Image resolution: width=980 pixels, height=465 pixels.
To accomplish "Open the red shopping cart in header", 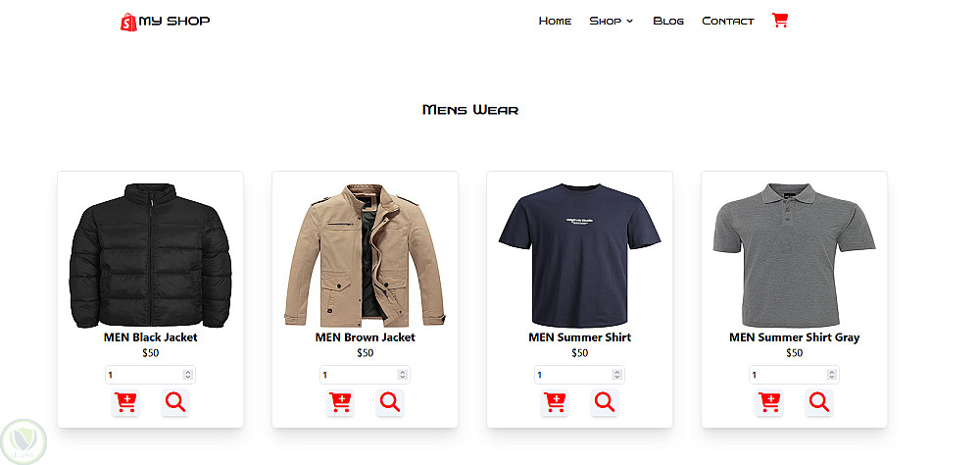I will (779, 20).
